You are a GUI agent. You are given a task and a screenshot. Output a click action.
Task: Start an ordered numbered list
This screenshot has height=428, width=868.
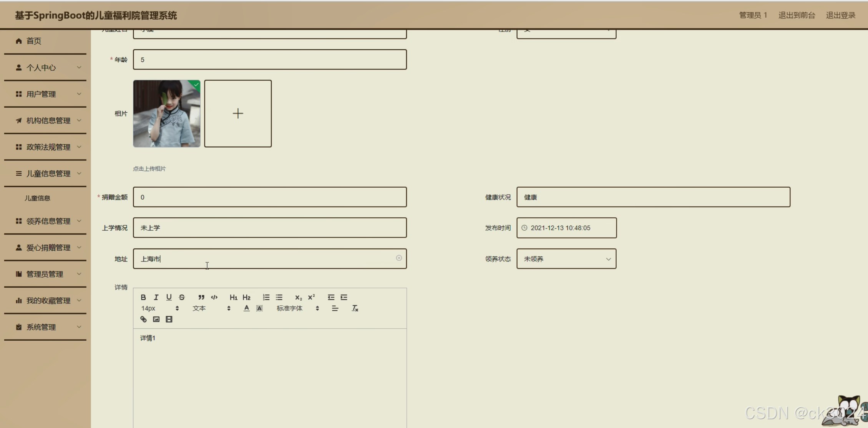click(x=266, y=297)
